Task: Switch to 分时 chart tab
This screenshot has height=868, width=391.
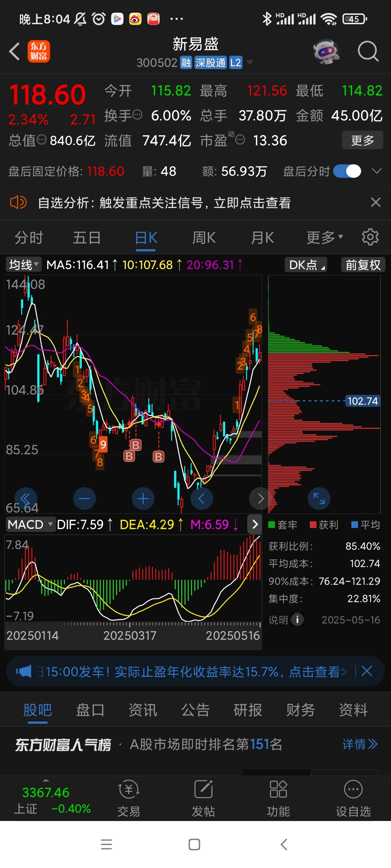Action: pyautogui.click(x=29, y=238)
